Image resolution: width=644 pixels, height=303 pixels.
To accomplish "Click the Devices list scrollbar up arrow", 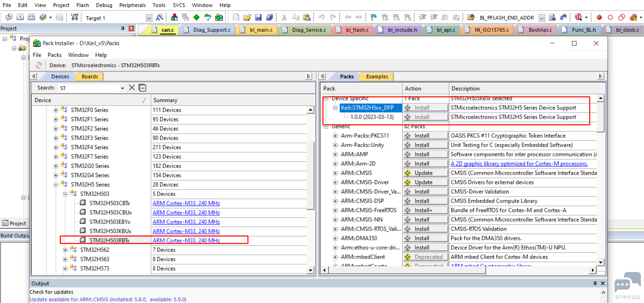I will (310, 110).
